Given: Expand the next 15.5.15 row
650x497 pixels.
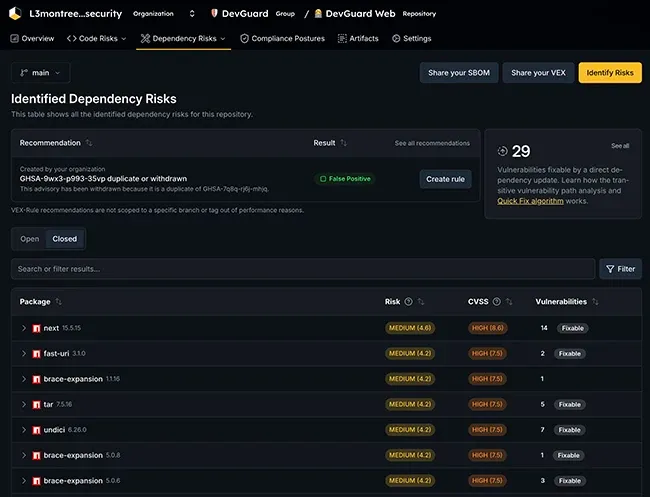Looking at the screenshot, I should pyautogui.click(x=24, y=328).
